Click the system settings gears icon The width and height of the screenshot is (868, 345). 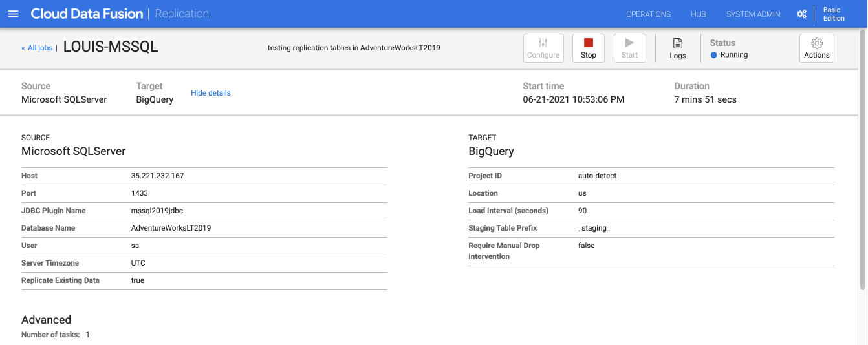(x=801, y=14)
